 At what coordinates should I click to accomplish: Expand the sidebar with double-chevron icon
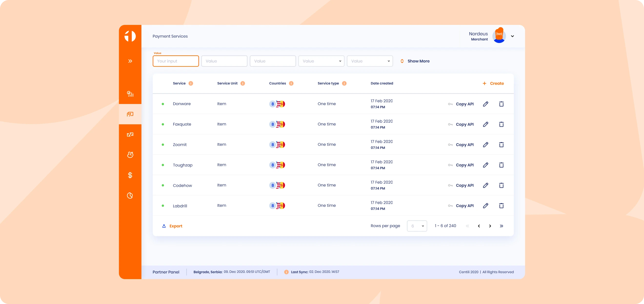(x=130, y=61)
